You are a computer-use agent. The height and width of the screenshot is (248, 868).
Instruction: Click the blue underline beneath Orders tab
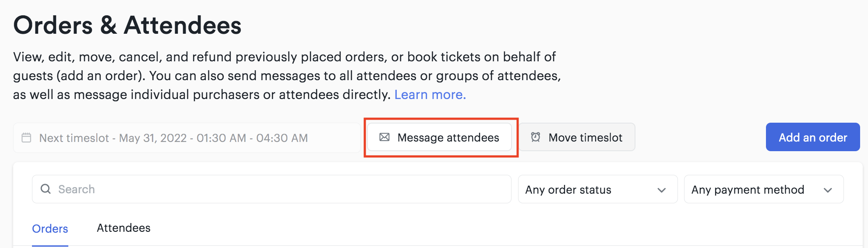coord(50,246)
